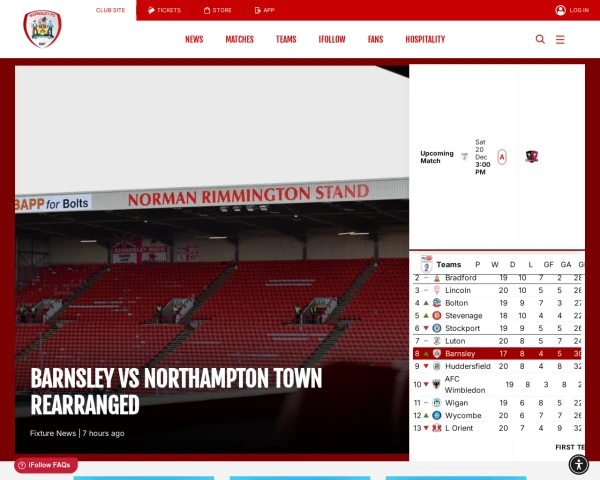Expand the Teams navigation item
Image resolution: width=600 pixels, height=480 pixels.
click(x=286, y=39)
